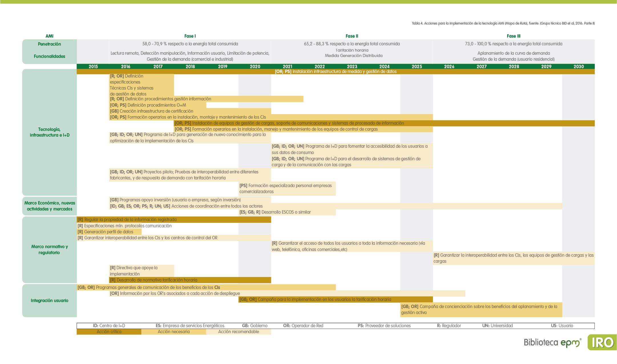Click the Tecnología, infraestructura e I+D block
This screenshot has width=617, height=364.
(49, 132)
